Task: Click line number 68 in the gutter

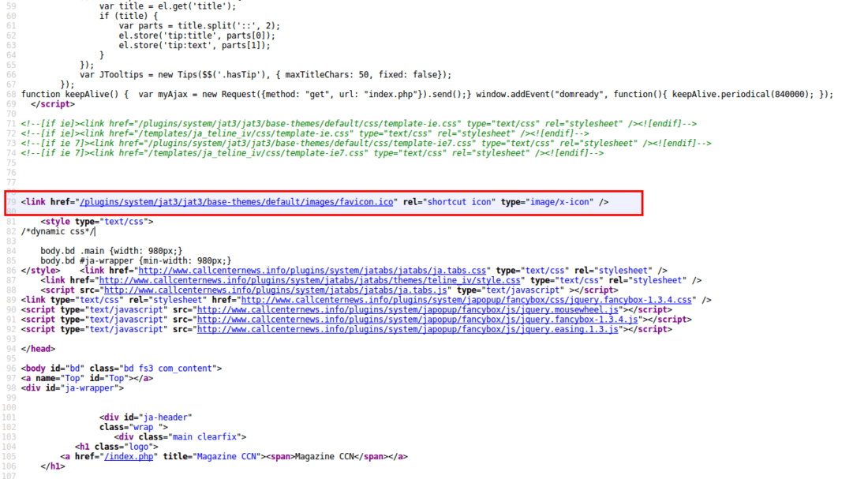Action: coord(11,95)
